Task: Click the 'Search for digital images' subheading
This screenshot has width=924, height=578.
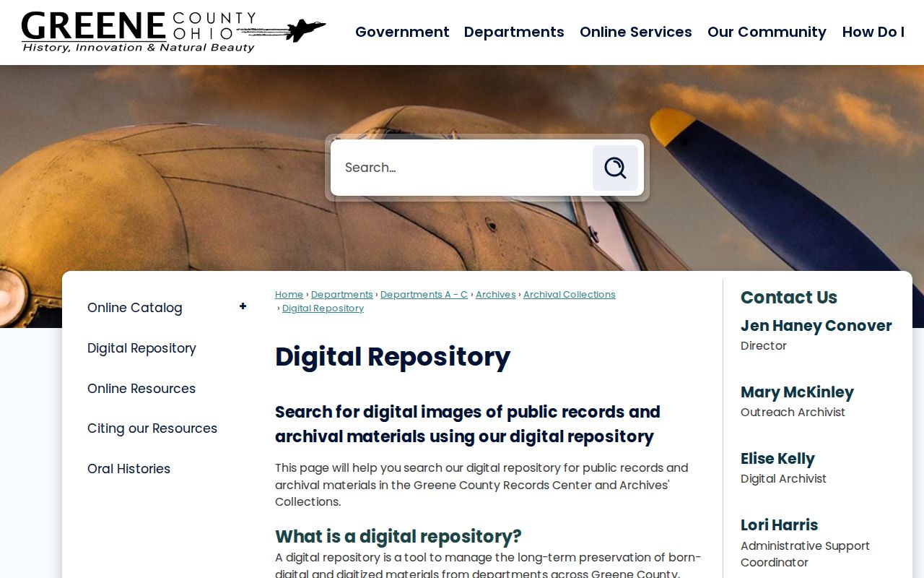Action: (x=468, y=424)
